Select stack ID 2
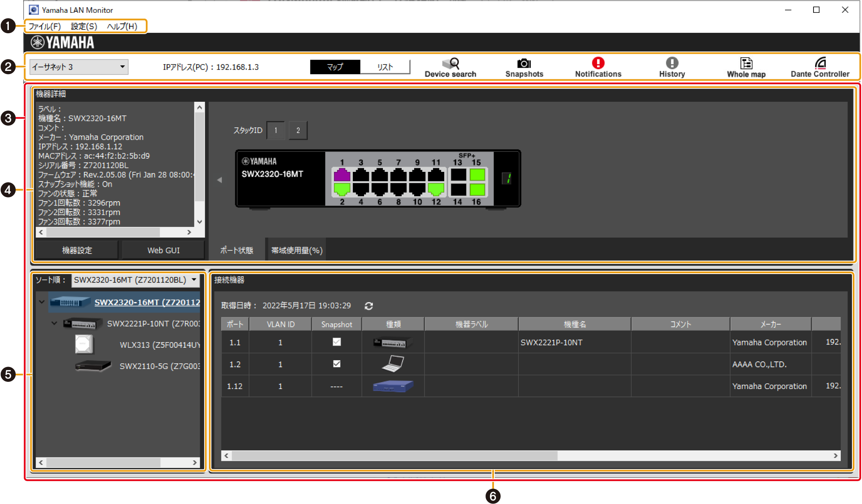Screen dimensions: 862x504 click(298, 130)
